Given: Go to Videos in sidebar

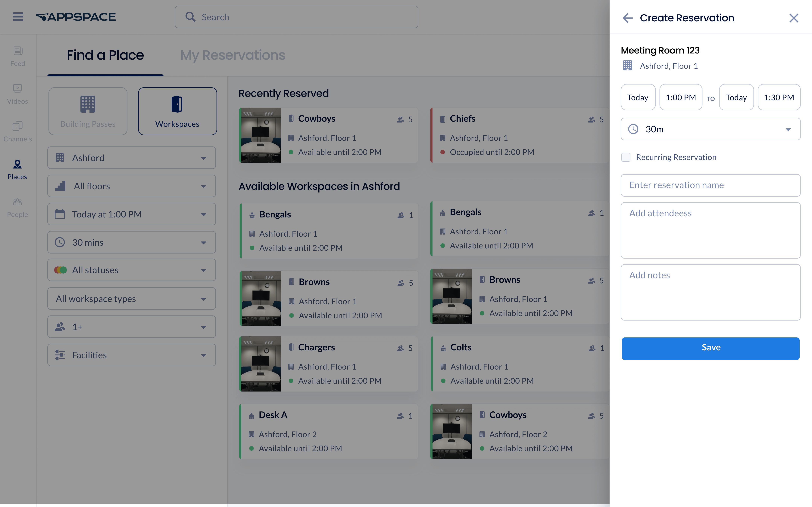Looking at the screenshot, I should (x=18, y=94).
